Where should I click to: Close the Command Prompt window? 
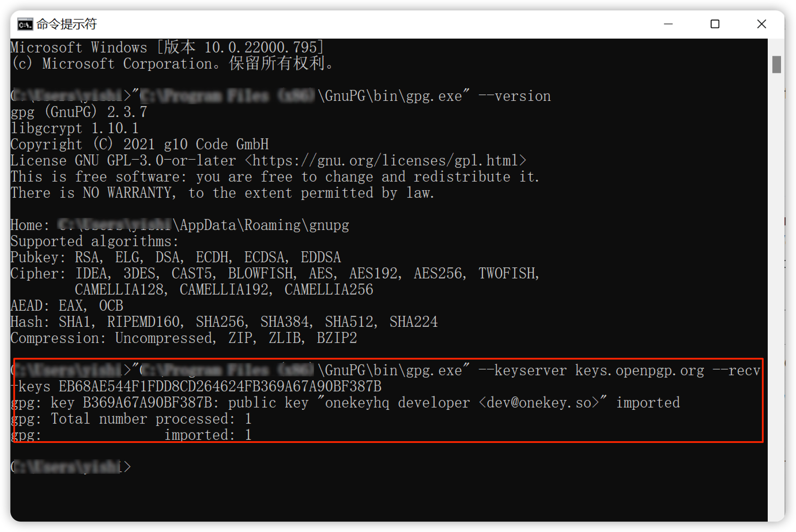point(761,24)
